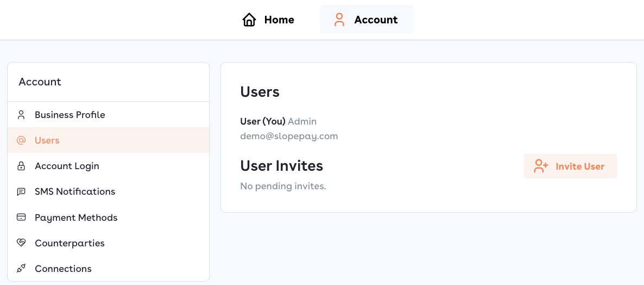Click the person icon next to Business Profile
644x285 pixels.
click(x=21, y=115)
